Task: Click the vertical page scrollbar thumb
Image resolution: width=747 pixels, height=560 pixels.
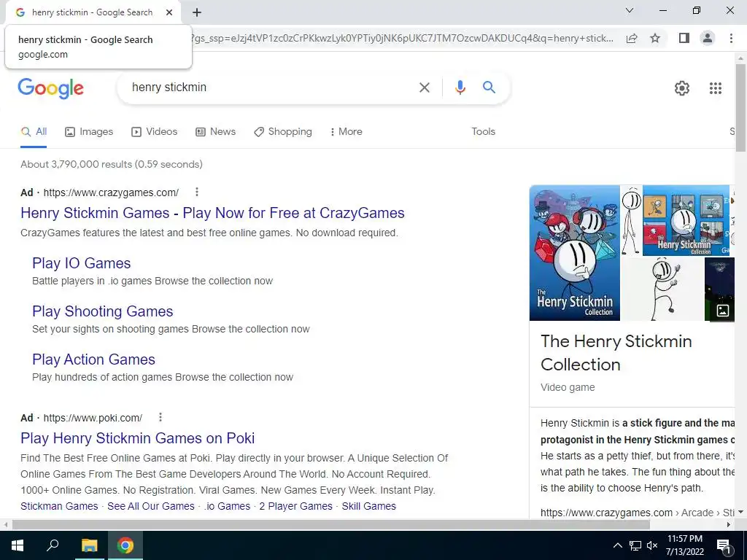Action: point(741,107)
